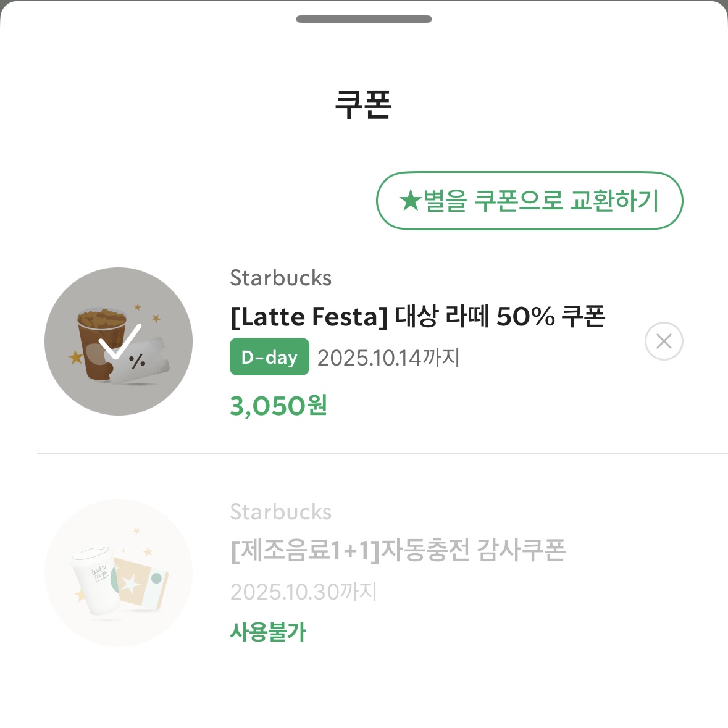This screenshot has width=728, height=728.
Task: Expand the Latte Festa coupon details
Action: point(418,317)
